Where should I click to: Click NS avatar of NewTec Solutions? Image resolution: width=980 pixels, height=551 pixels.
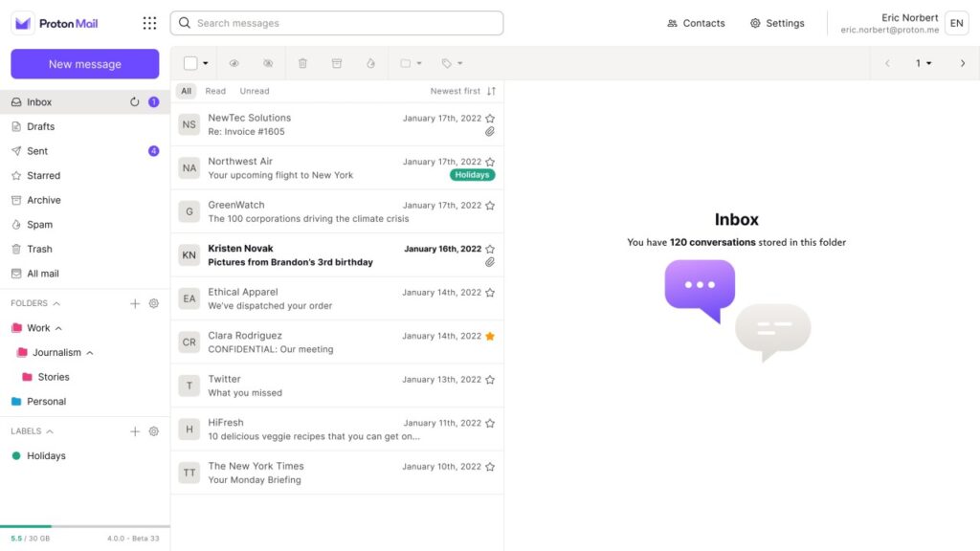[189, 124]
